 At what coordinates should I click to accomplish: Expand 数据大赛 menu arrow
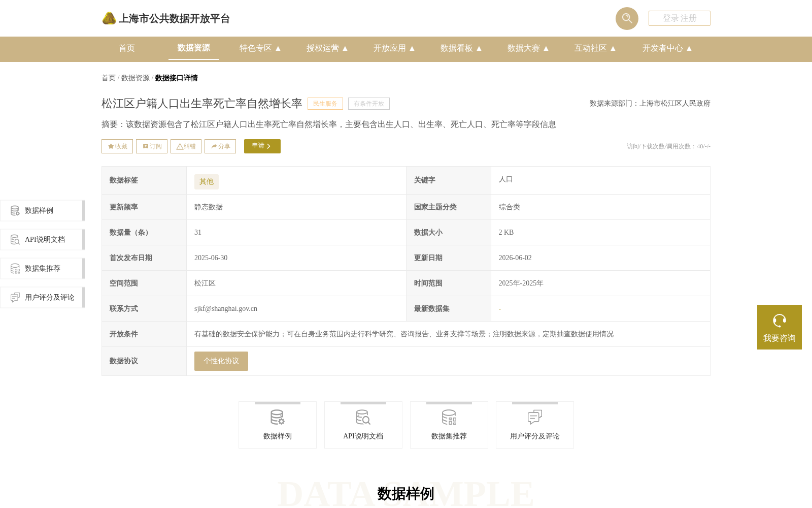(x=546, y=48)
